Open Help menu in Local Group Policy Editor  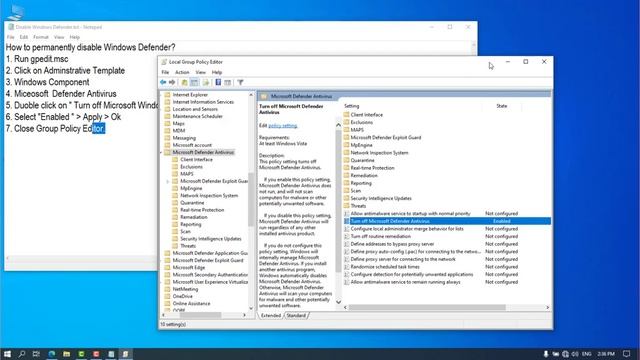coord(217,72)
